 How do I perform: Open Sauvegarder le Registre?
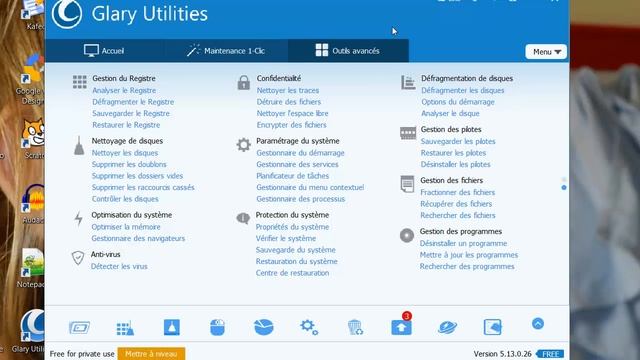point(131,113)
